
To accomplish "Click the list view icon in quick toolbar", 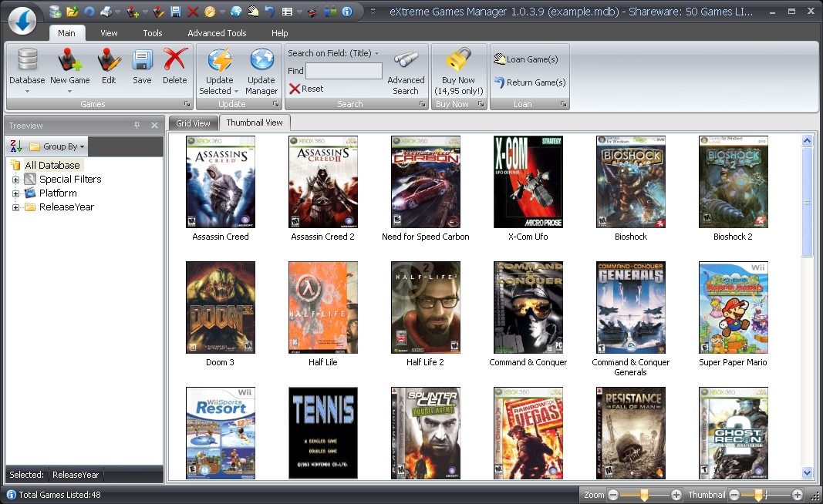I will (x=287, y=11).
